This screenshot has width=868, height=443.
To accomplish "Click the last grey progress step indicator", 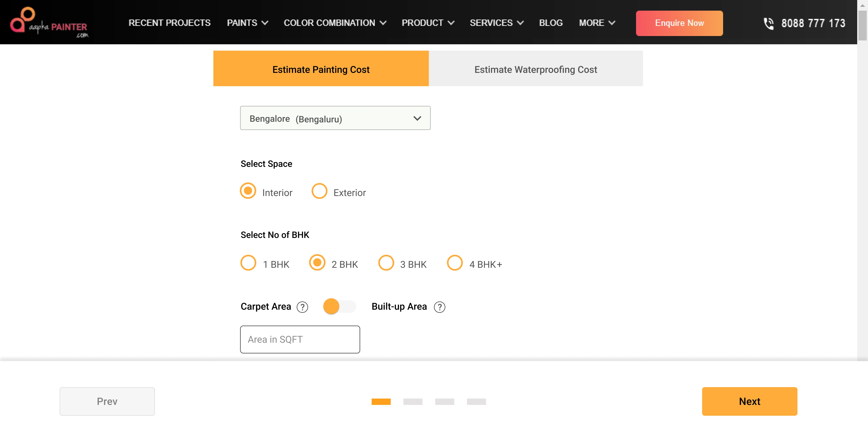I will (x=476, y=402).
